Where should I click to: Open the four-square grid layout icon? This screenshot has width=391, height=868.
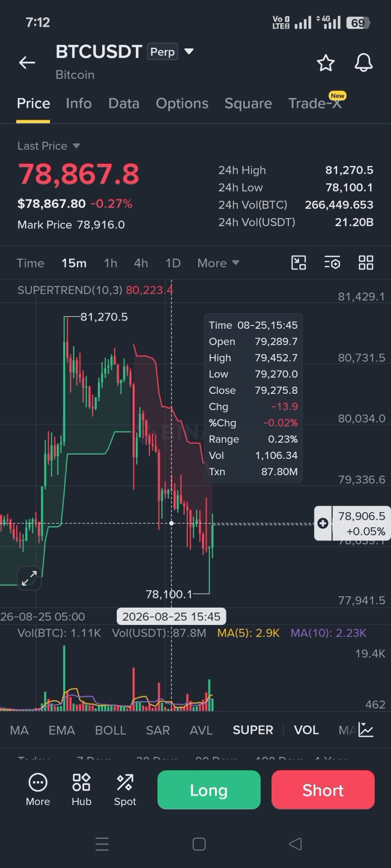(x=366, y=263)
